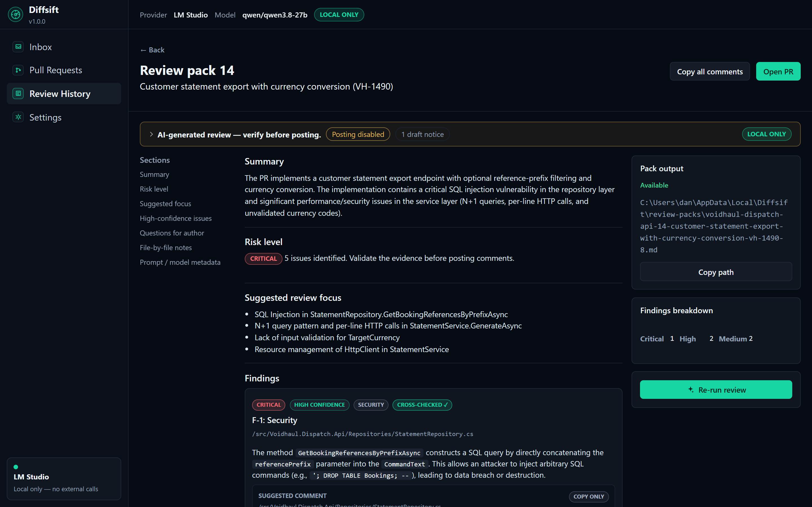The height and width of the screenshot is (507, 812).
Task: Expand the AI-generated review notice chevron
Action: [151, 134]
